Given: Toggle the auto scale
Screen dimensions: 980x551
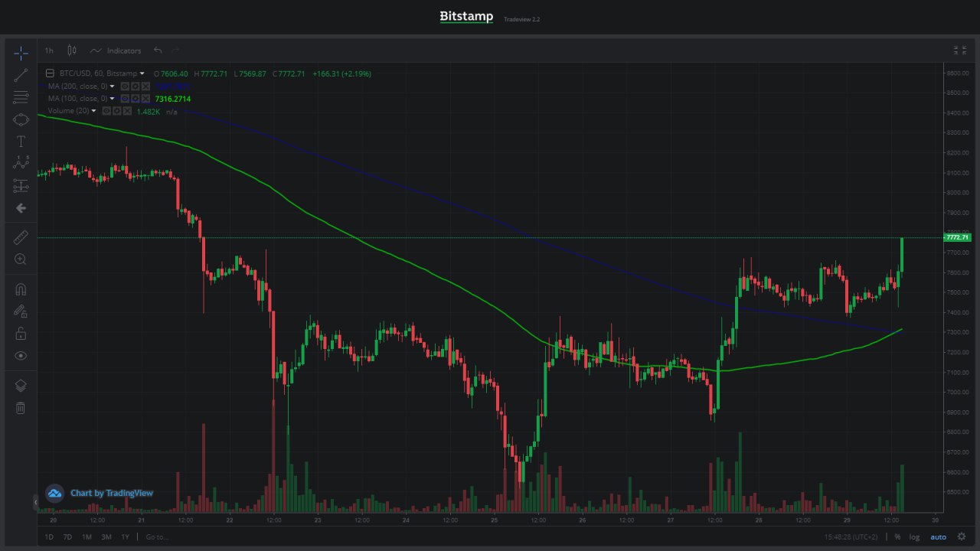Looking at the screenshot, I should pyautogui.click(x=938, y=537).
